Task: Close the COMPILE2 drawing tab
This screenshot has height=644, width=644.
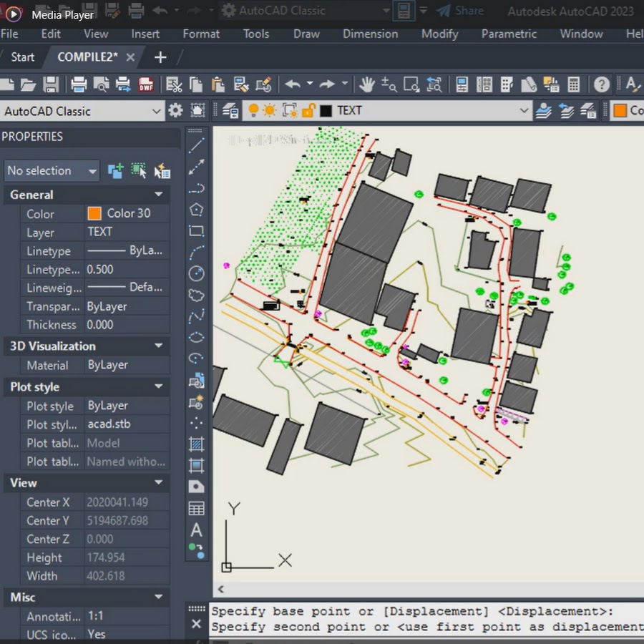Action: click(x=130, y=57)
